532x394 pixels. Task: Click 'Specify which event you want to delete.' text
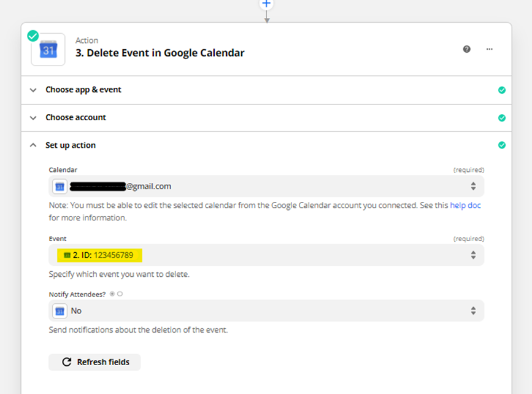click(x=119, y=274)
